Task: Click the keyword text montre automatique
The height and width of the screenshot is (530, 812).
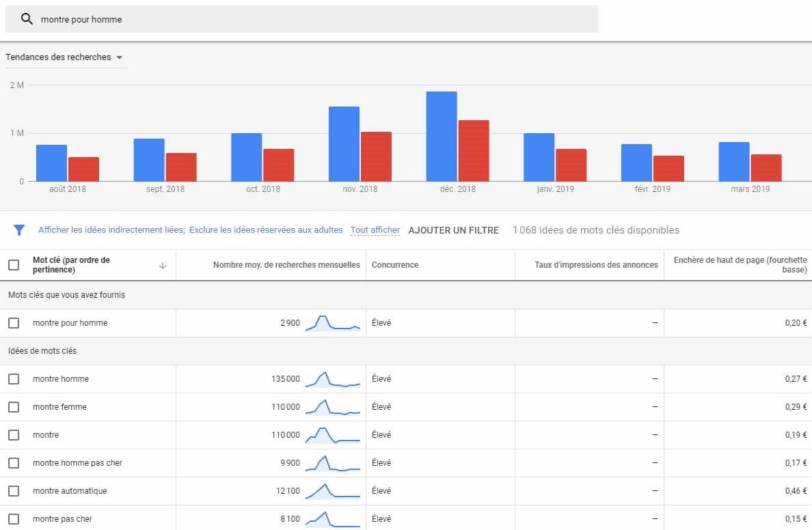Action: coord(70,490)
